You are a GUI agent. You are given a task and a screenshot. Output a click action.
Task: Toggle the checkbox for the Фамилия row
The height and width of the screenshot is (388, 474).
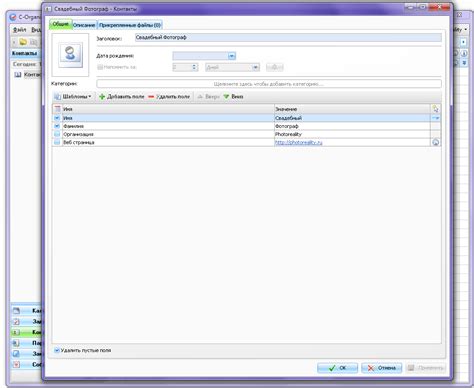click(x=57, y=126)
